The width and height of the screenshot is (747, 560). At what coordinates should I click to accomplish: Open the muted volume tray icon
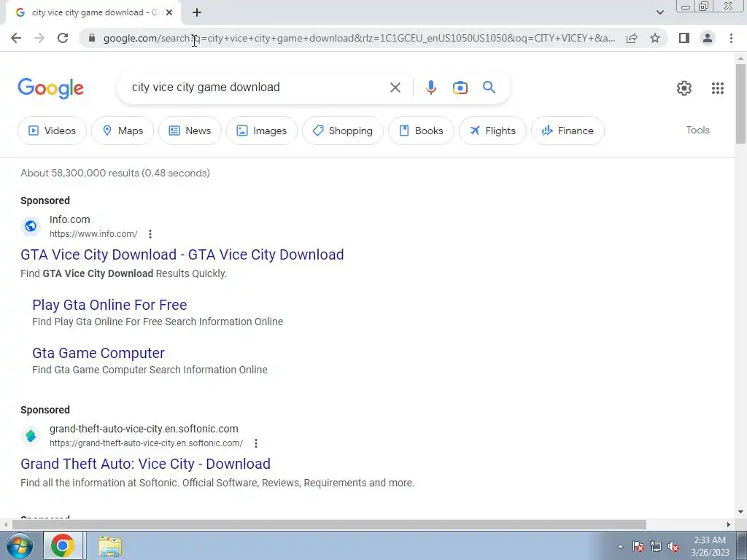673,546
